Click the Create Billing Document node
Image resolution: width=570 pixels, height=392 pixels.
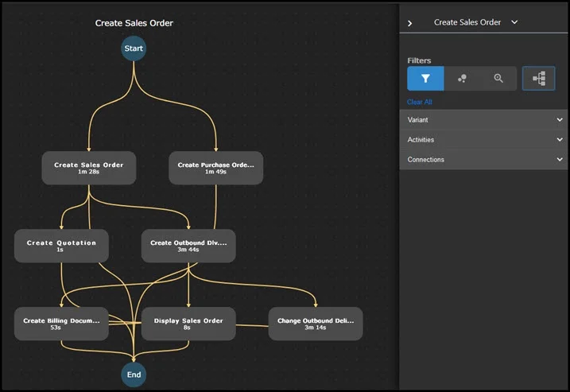61,324
